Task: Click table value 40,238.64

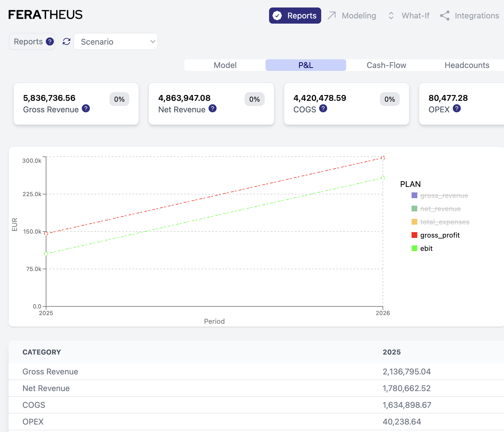Action: [x=402, y=422]
